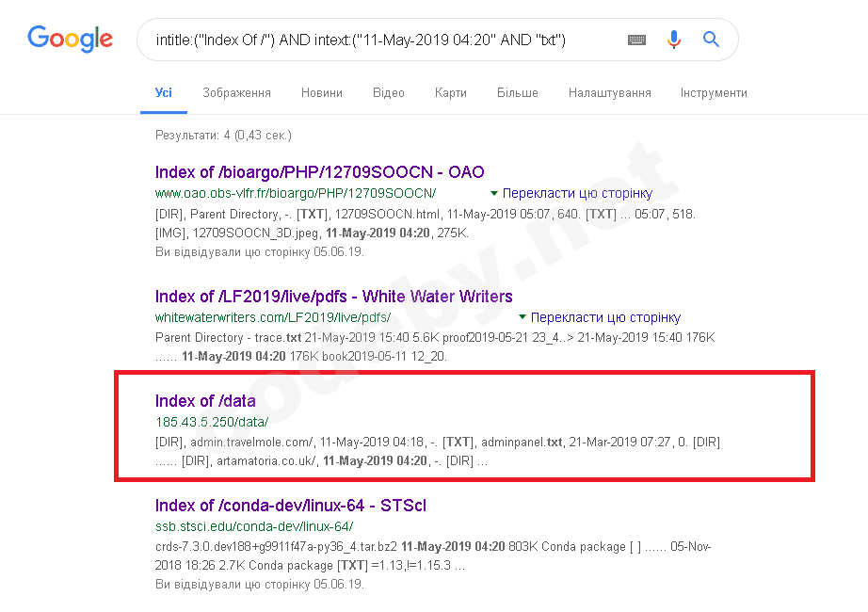This screenshot has height=612, width=868.
Task: Start voice search with the microphone
Action: [674, 40]
